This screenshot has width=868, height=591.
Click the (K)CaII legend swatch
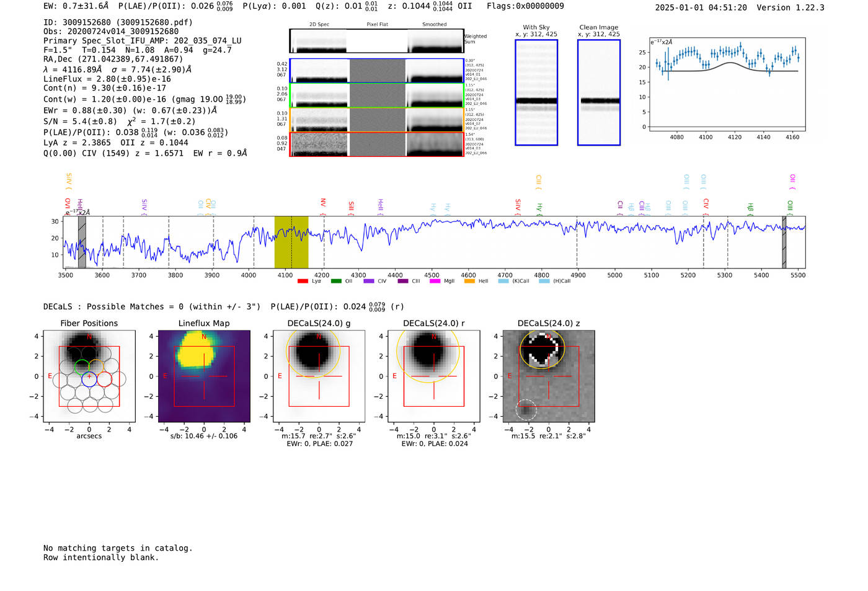503,281
